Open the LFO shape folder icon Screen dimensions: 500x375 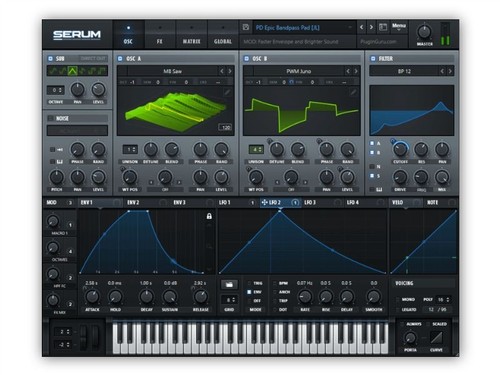[229, 284]
